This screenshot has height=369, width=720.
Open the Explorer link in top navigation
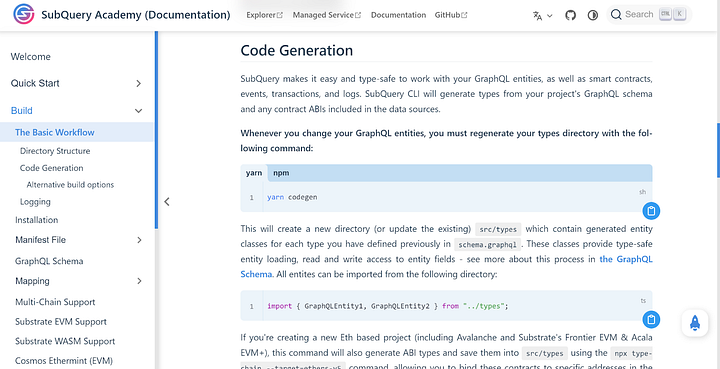point(264,15)
